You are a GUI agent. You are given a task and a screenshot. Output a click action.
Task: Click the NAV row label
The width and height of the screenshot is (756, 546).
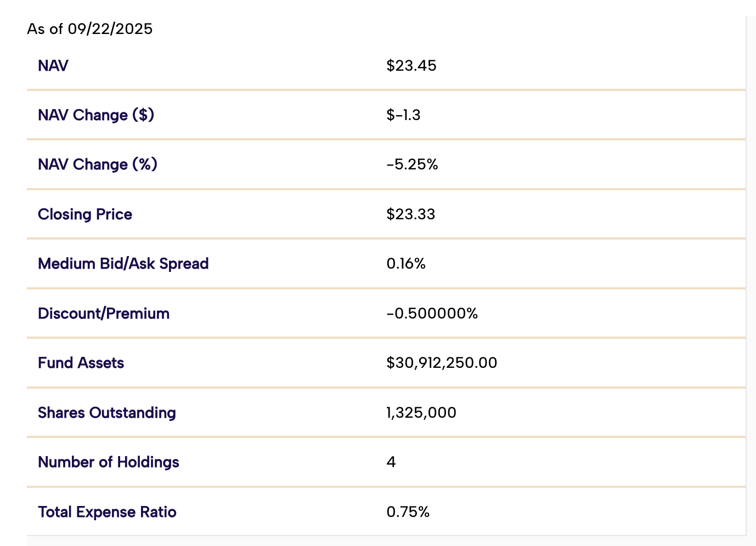(x=53, y=66)
